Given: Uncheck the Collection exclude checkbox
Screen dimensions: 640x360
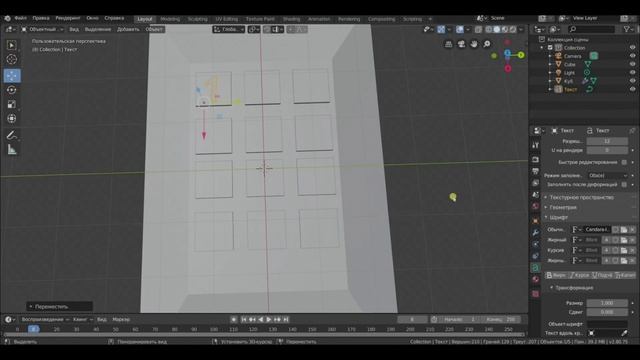Looking at the screenshot, I should pos(550,48).
